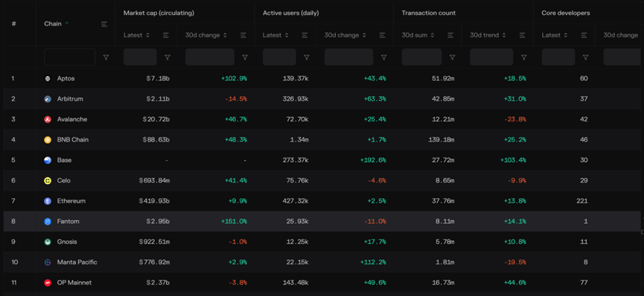Sort by Market cap Latest header
This screenshot has height=296, width=644.
pos(137,35)
